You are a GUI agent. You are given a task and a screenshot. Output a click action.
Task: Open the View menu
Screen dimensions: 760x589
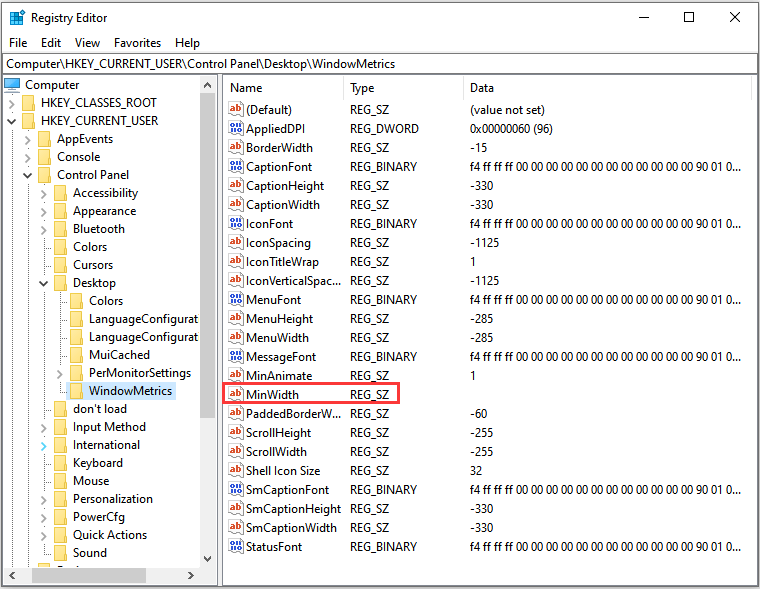click(x=87, y=43)
